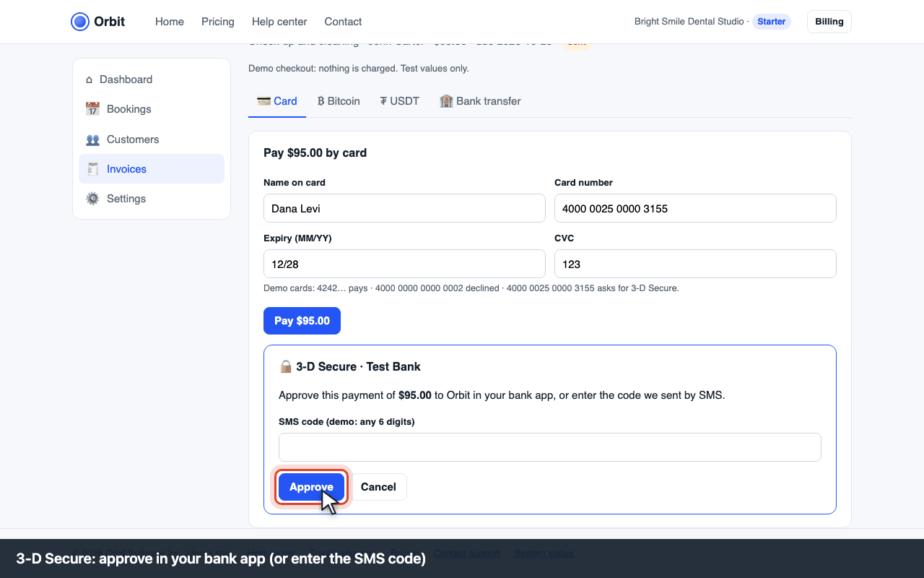
Task: Open Dashboard in the sidebar
Action: point(152,79)
